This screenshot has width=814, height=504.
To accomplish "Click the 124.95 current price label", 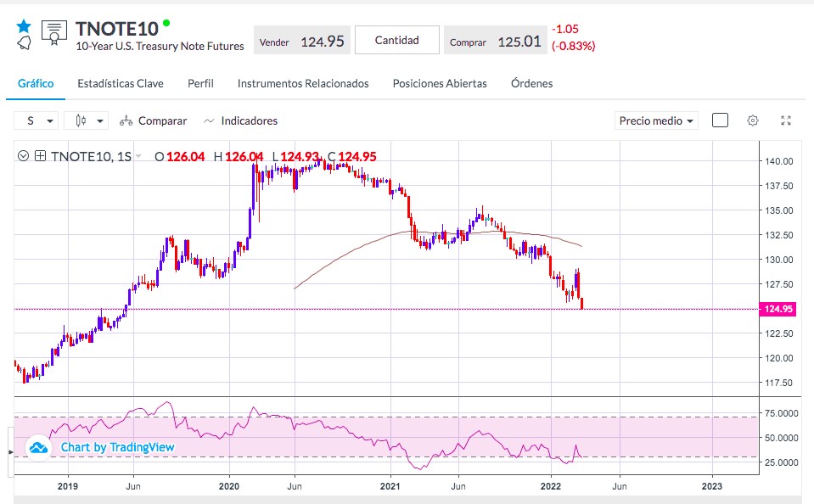I will pos(778,309).
